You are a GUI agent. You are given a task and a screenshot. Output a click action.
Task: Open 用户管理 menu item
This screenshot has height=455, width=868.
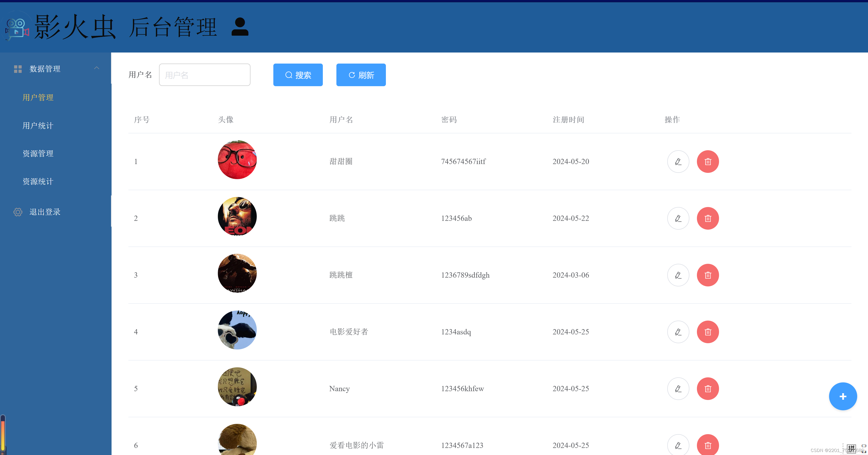point(38,97)
